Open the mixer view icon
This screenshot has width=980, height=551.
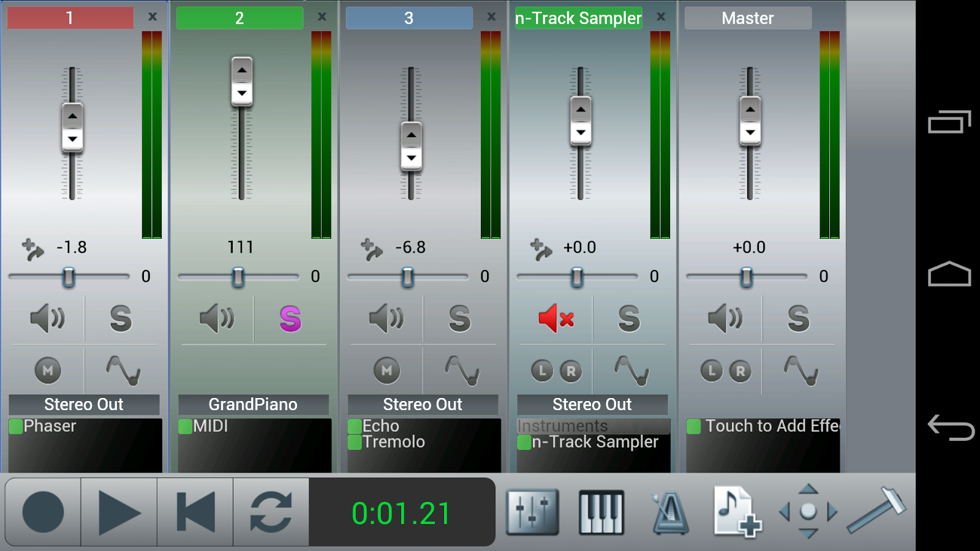click(x=532, y=512)
